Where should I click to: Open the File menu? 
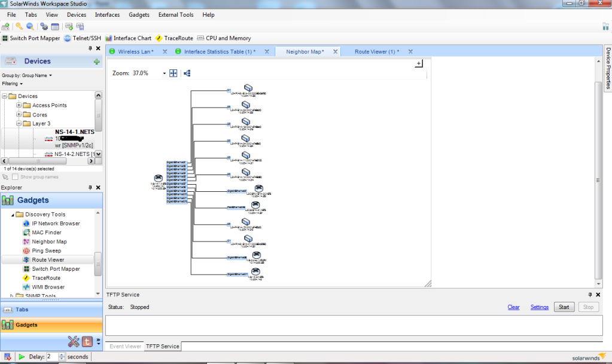tap(12, 15)
